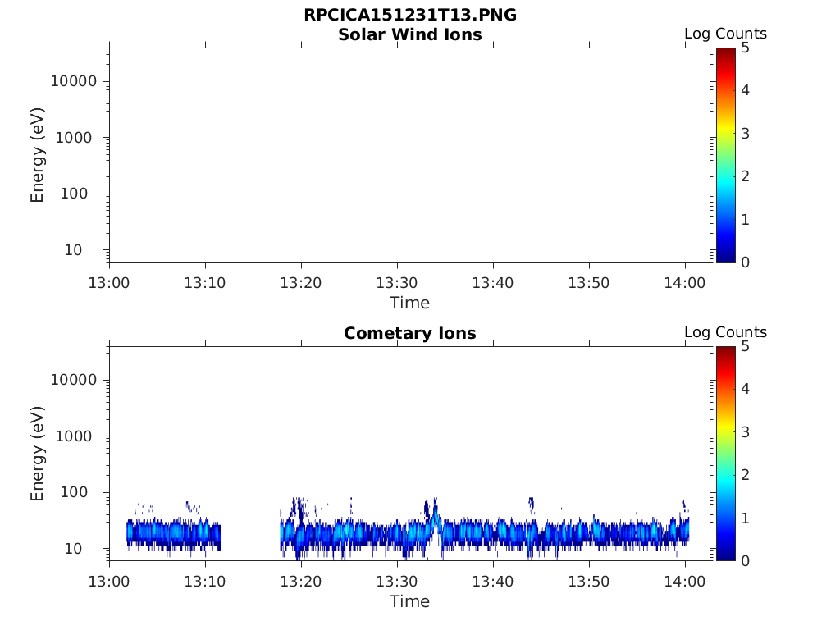Click the 13:00 tick on Solar Wind plot
Viewport: 840px width, 630px height.
click(109, 283)
